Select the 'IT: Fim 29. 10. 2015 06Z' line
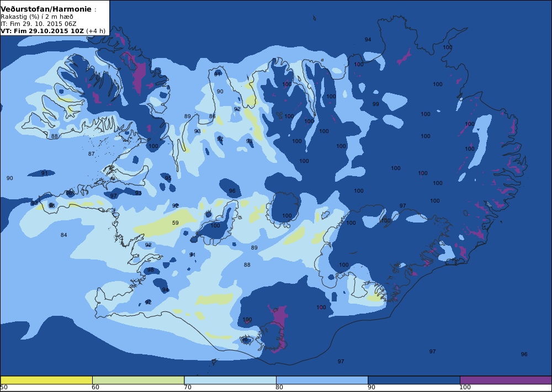552x392 pixels. 39,24
